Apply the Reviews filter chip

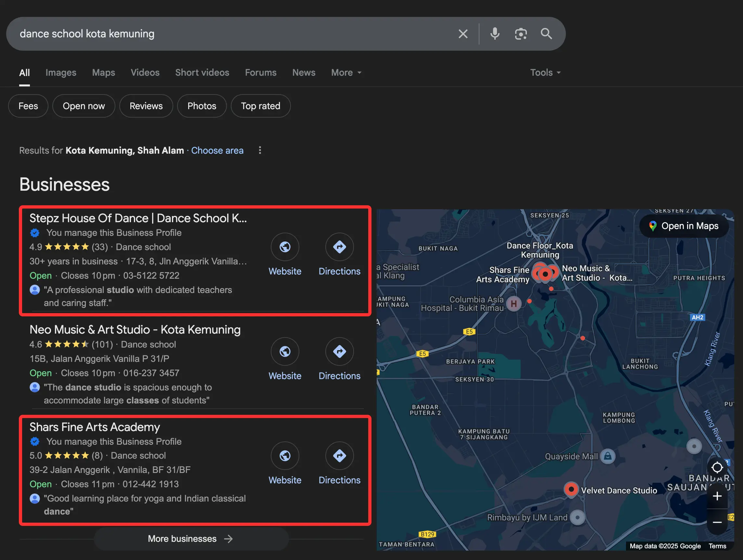146,106
